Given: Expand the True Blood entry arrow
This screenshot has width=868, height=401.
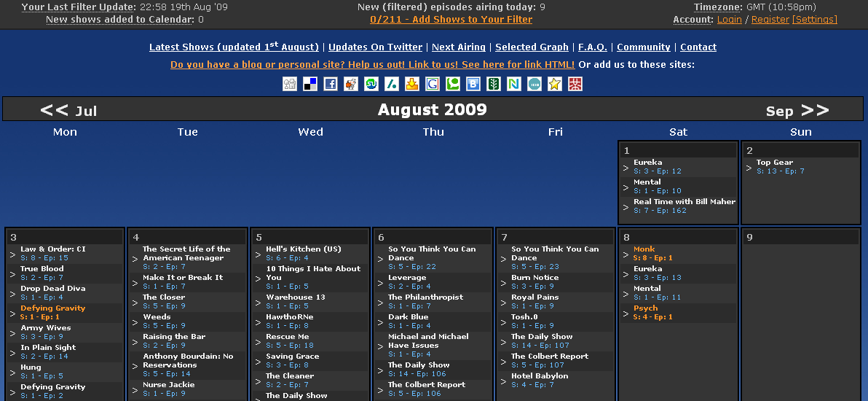Looking at the screenshot, I should point(12,274).
